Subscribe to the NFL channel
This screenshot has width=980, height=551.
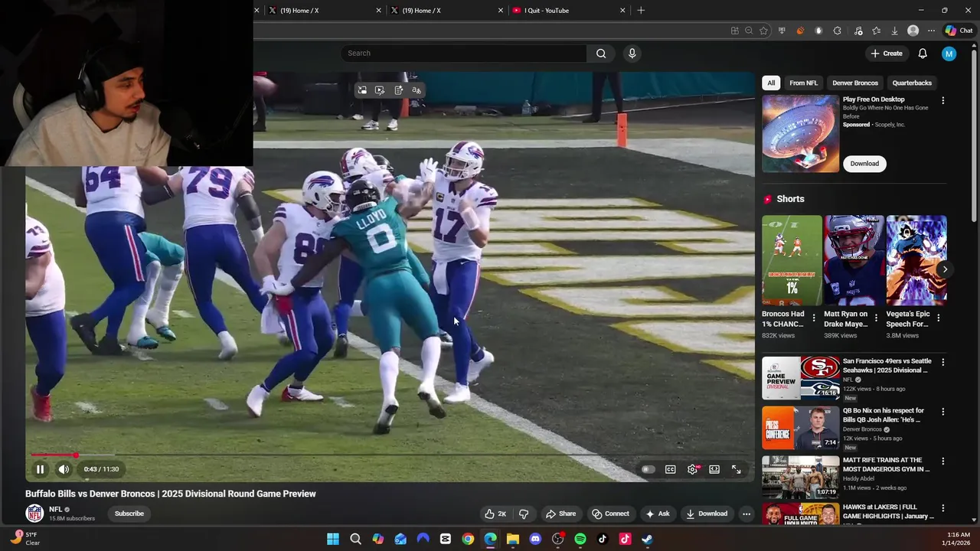[129, 514]
